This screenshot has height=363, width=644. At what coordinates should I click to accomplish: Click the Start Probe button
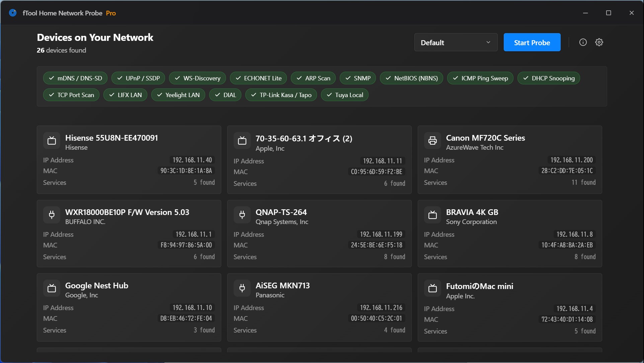(x=532, y=42)
